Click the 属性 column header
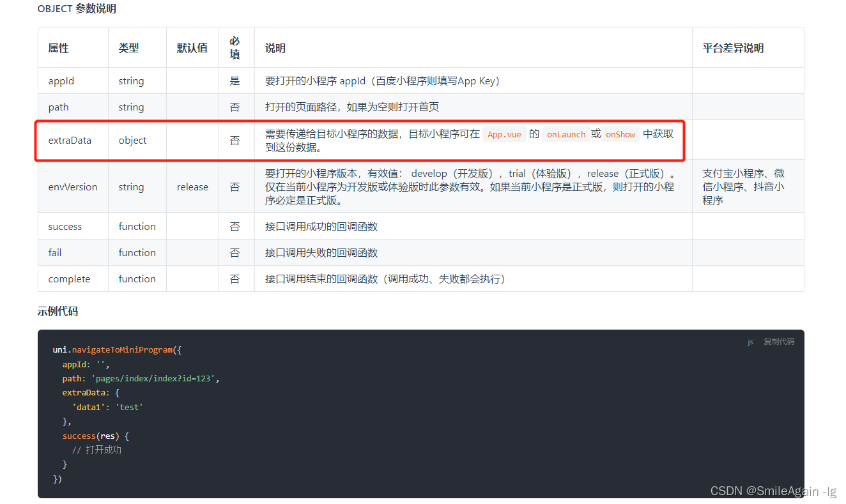 tap(73, 48)
